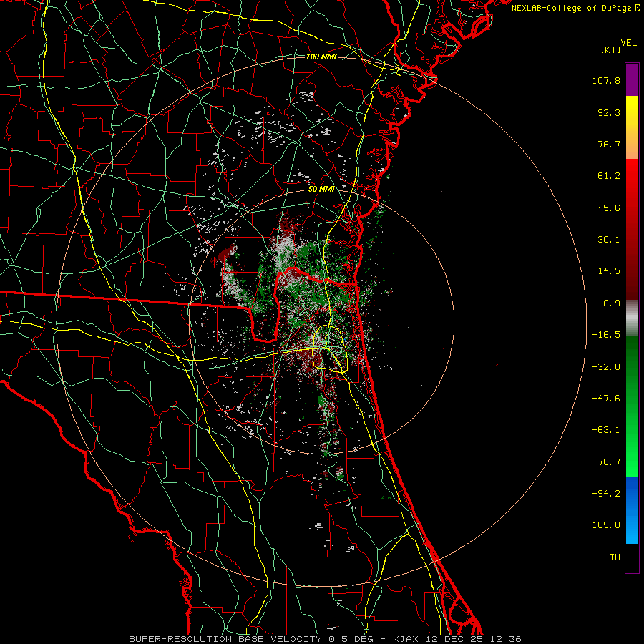Click the 61.2 legend value

[609, 176]
